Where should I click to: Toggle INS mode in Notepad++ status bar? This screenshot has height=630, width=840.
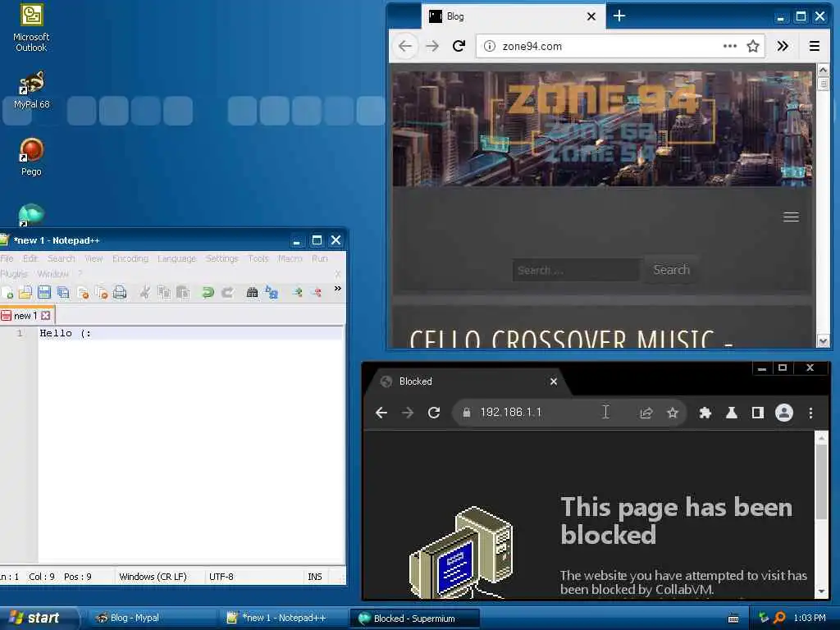pos(315,577)
